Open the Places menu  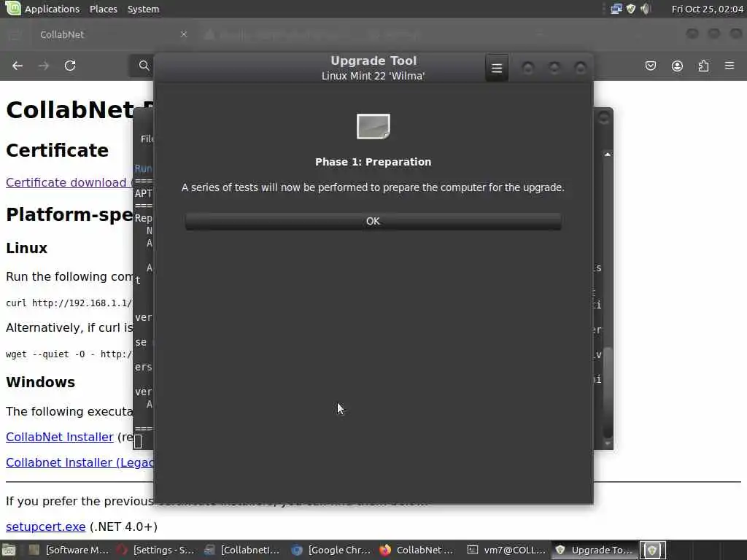point(104,9)
